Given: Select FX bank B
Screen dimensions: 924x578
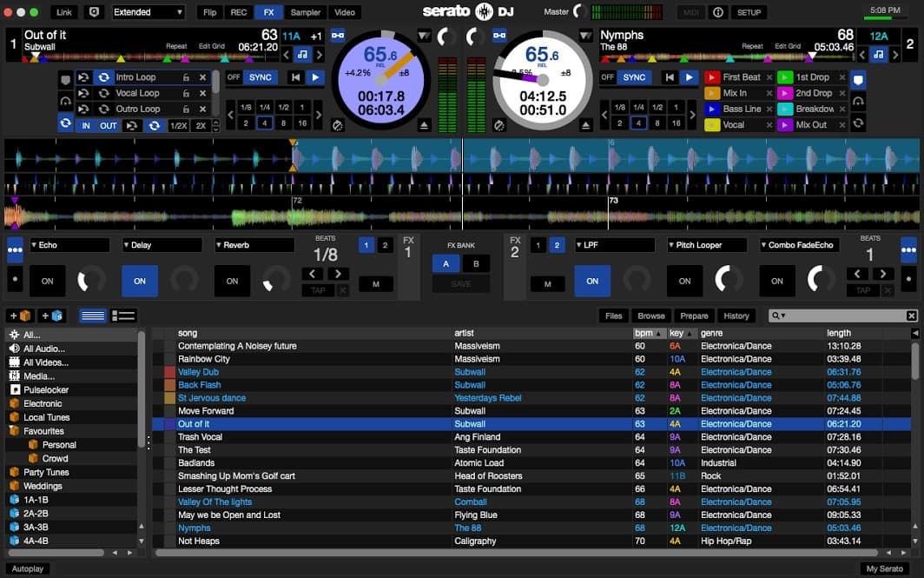Looking at the screenshot, I should 475,263.
